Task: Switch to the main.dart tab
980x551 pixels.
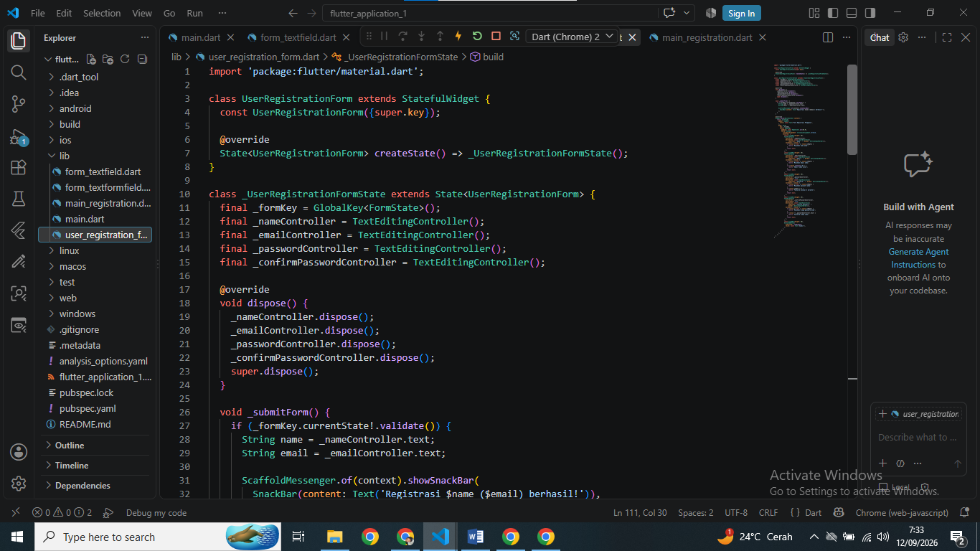Action: 202,37
